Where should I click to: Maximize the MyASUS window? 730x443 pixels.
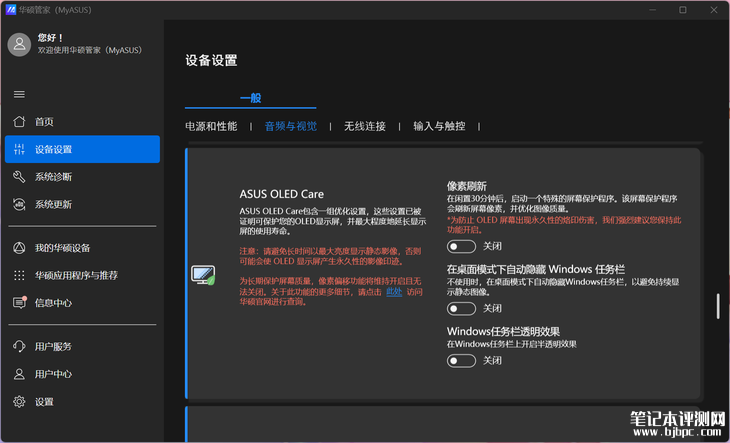click(x=683, y=10)
